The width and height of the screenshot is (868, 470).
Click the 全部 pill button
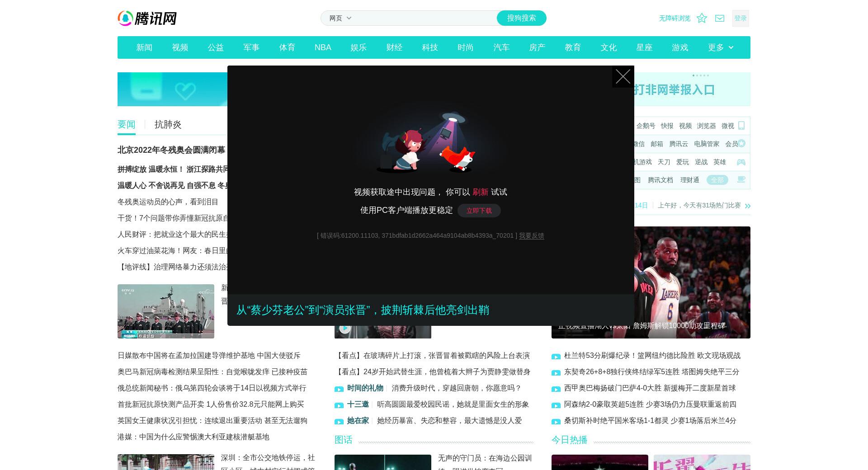[x=717, y=180]
